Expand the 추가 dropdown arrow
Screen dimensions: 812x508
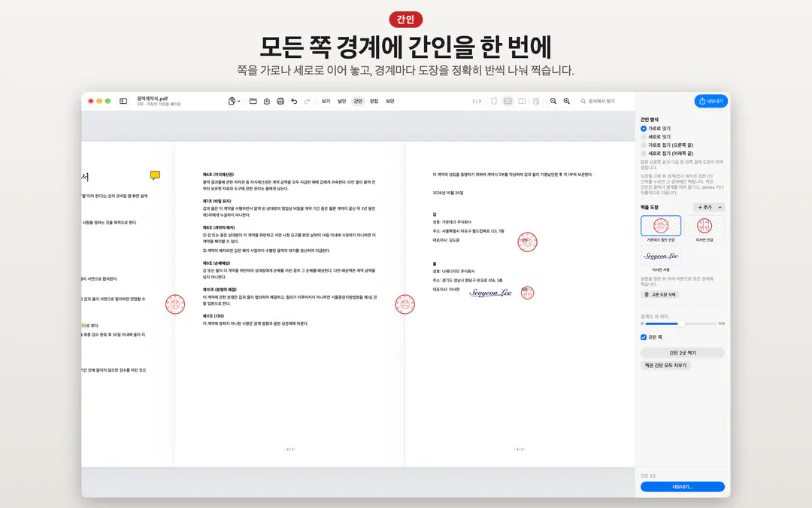[720, 208]
